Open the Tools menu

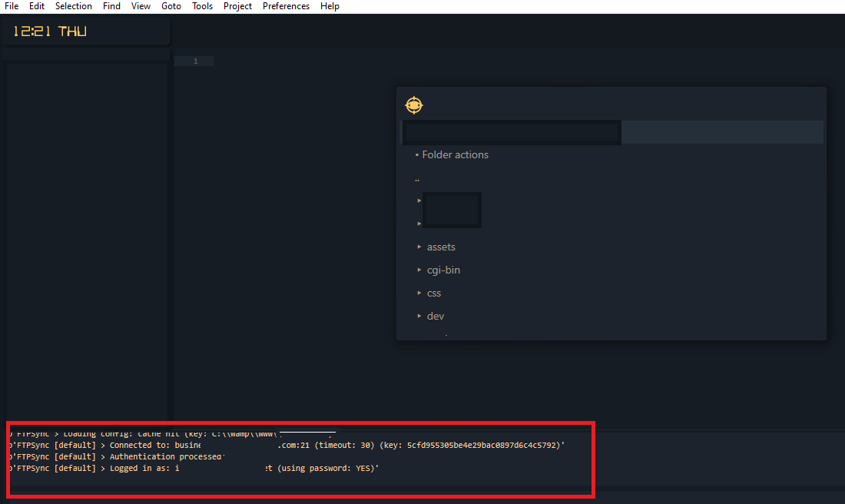[202, 6]
